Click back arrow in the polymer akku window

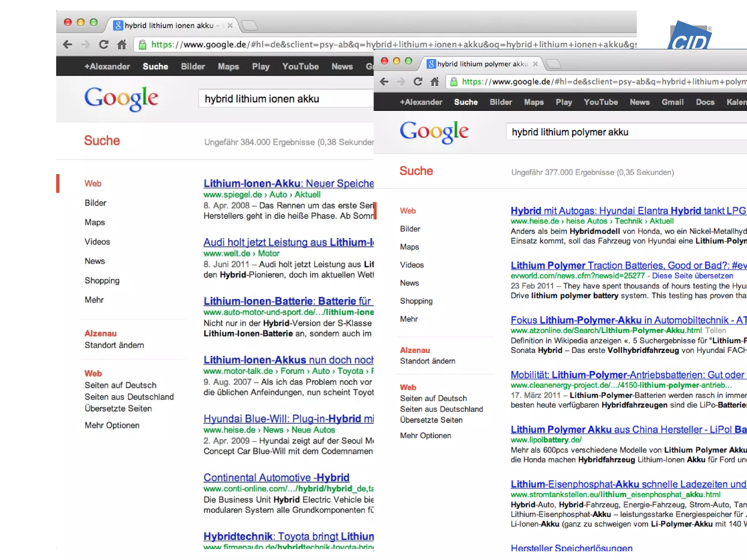[x=384, y=82]
